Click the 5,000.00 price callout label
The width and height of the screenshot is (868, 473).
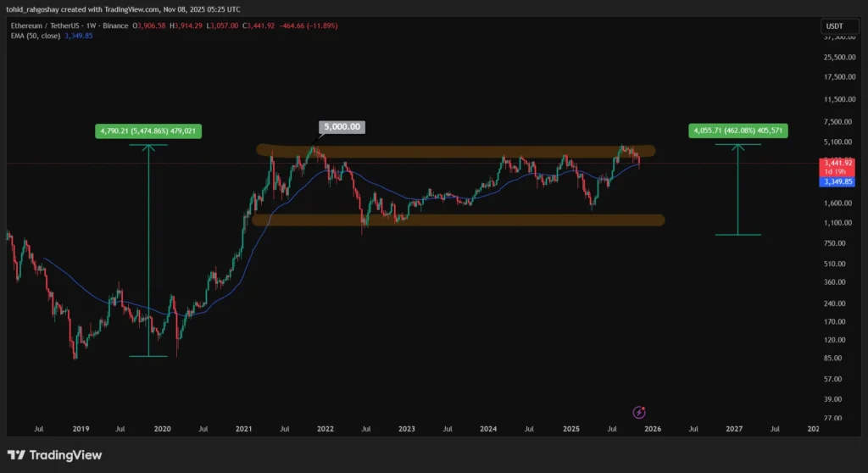pos(341,127)
